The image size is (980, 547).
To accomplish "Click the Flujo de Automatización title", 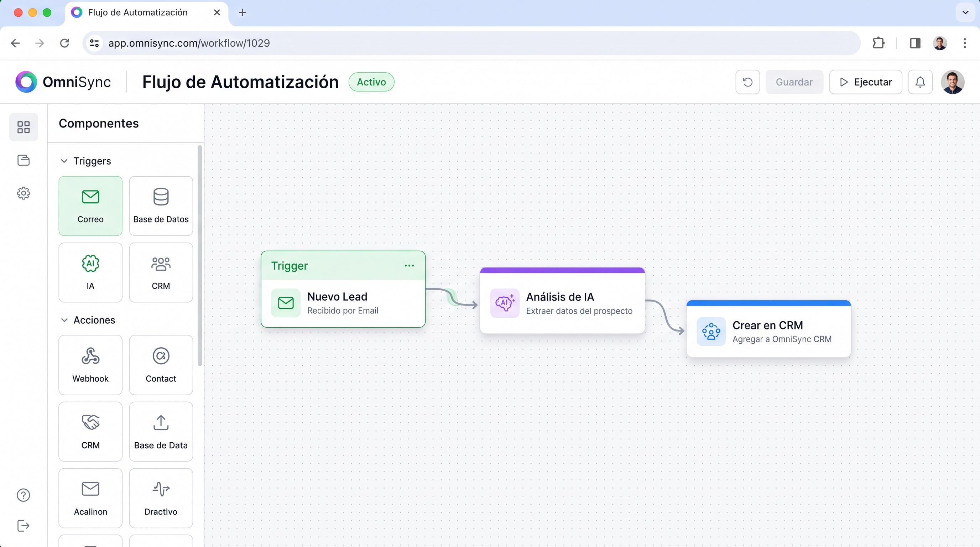I will [x=240, y=82].
